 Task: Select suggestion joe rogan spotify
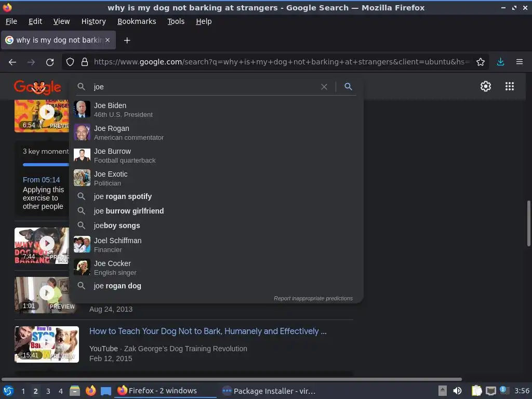216,196
